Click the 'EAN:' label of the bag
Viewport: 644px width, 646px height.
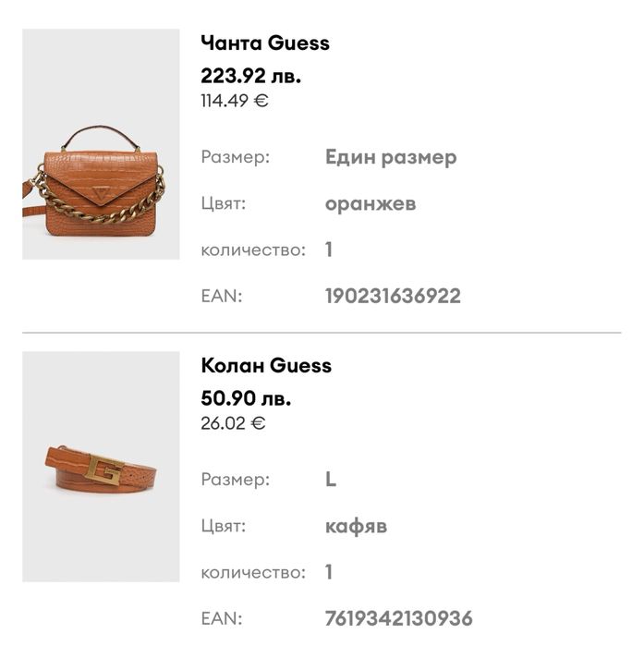222,296
